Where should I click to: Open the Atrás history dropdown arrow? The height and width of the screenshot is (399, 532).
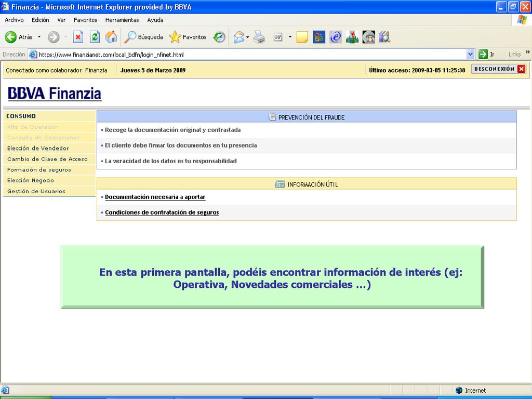point(39,37)
